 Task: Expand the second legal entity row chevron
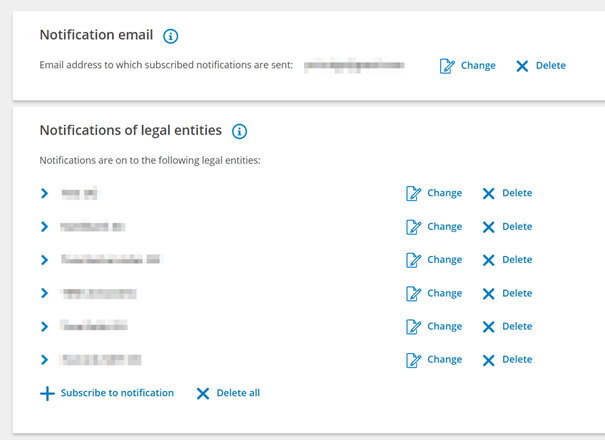(x=44, y=227)
